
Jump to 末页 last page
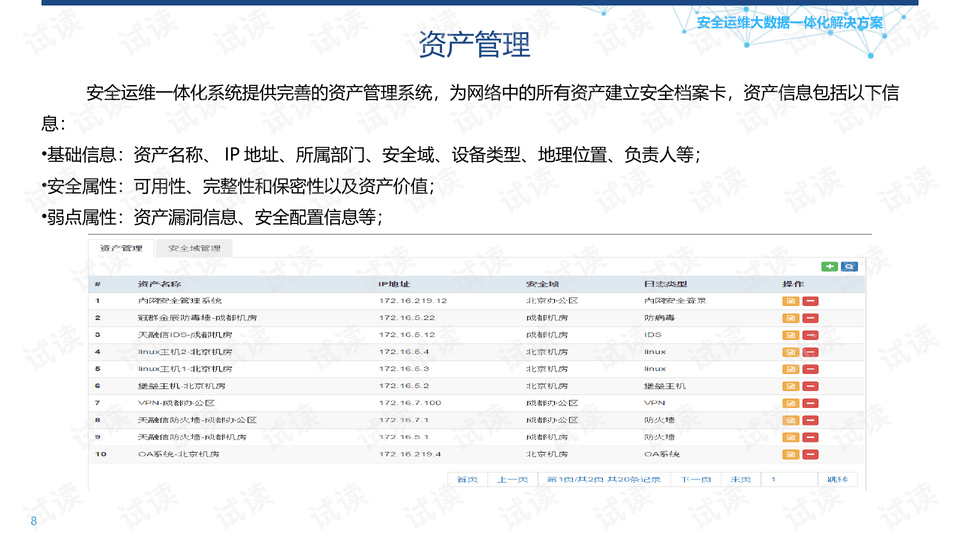(x=740, y=479)
